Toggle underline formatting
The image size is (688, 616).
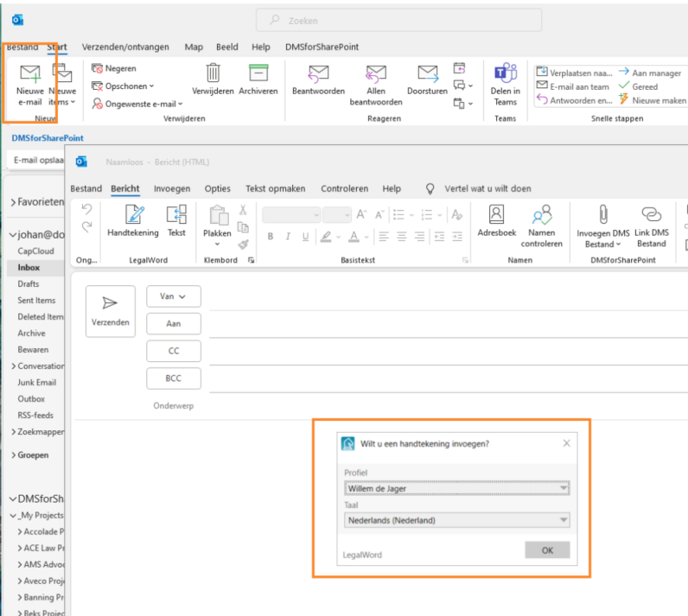(x=305, y=237)
